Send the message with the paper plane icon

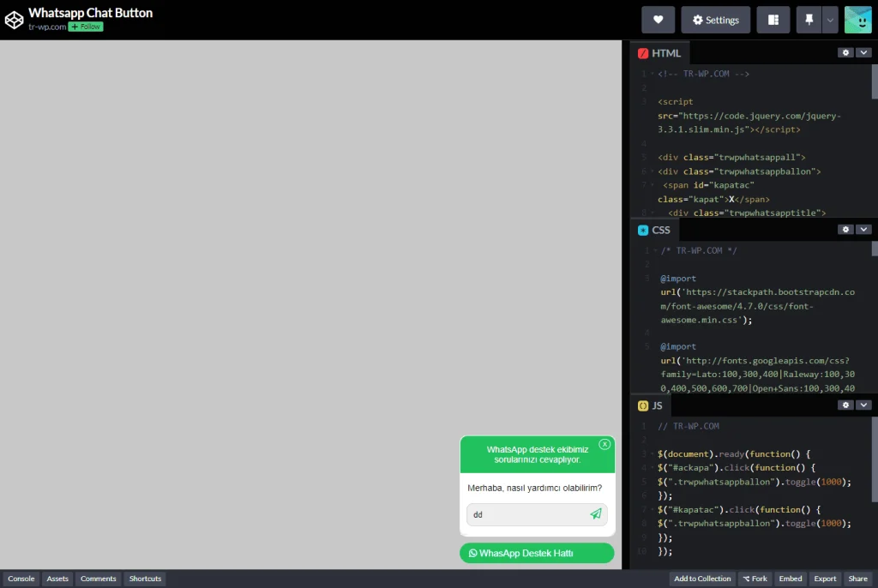click(596, 513)
